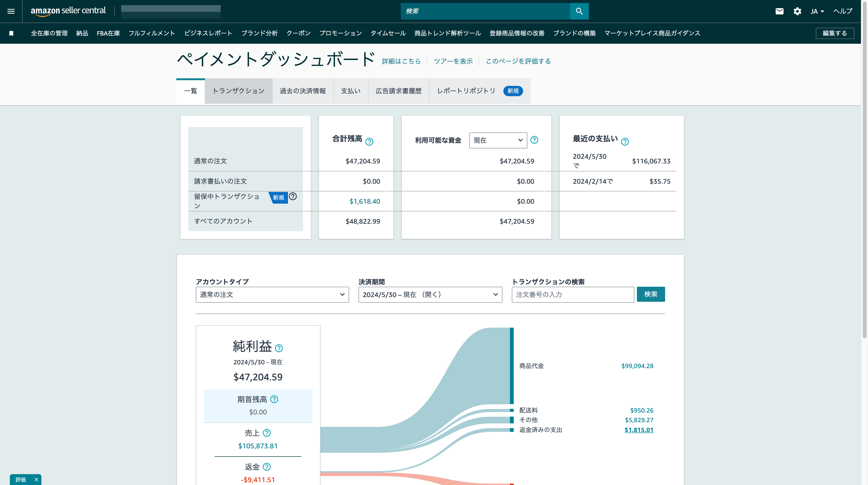868x485 pixels.
Task: Open the 支払い tab
Action: (351, 91)
